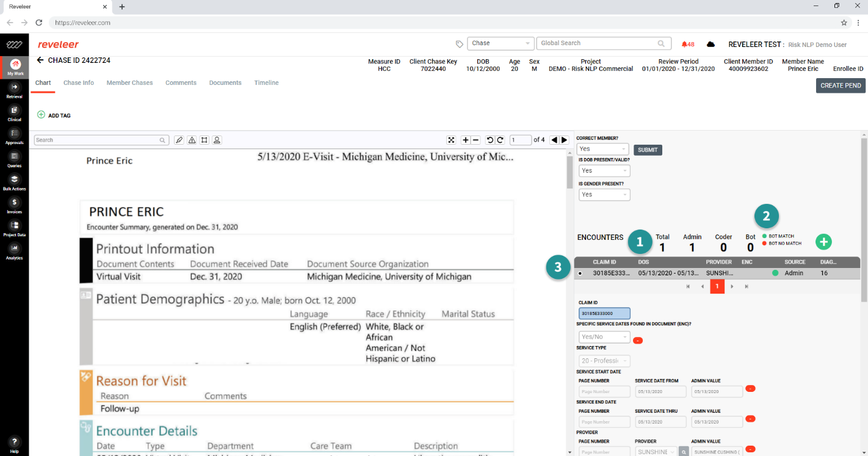868x456 pixels.
Task: Open the Is DOB Present/Valid dropdown
Action: click(x=604, y=171)
